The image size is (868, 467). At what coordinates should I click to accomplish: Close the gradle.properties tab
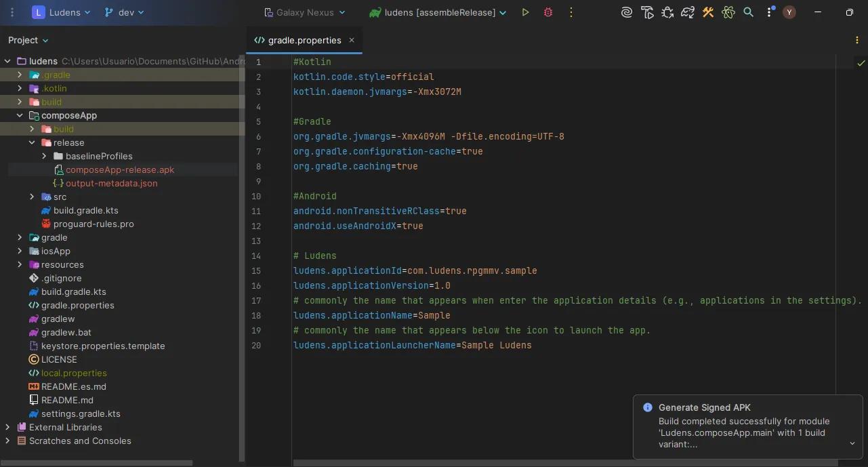tap(352, 40)
